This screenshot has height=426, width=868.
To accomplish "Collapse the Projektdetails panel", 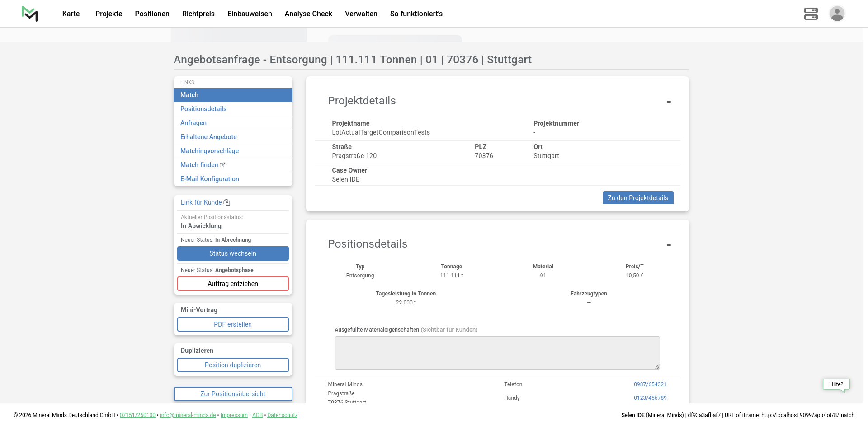I will [669, 102].
